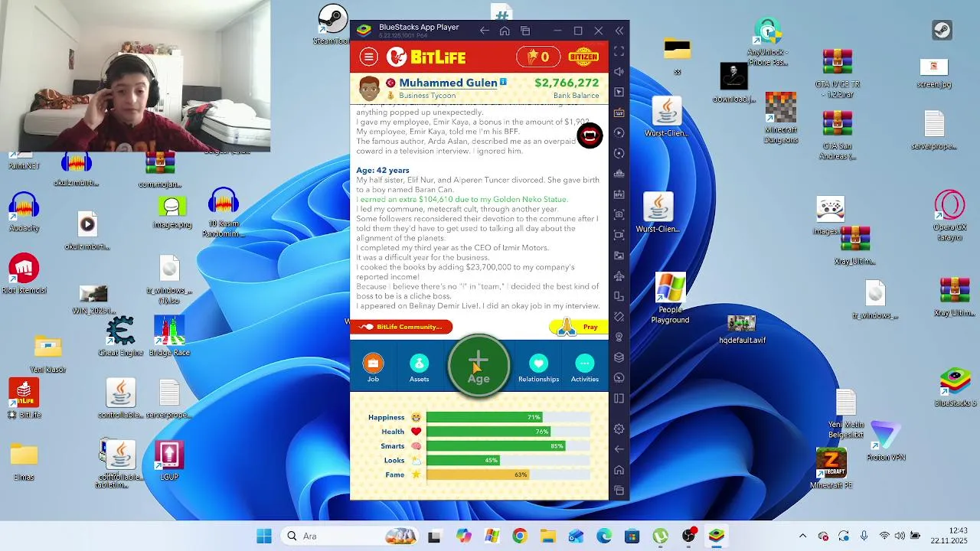Toggle BlueStacks fullscreen mode
Viewport: 980px width, 551px height.
(619, 51)
